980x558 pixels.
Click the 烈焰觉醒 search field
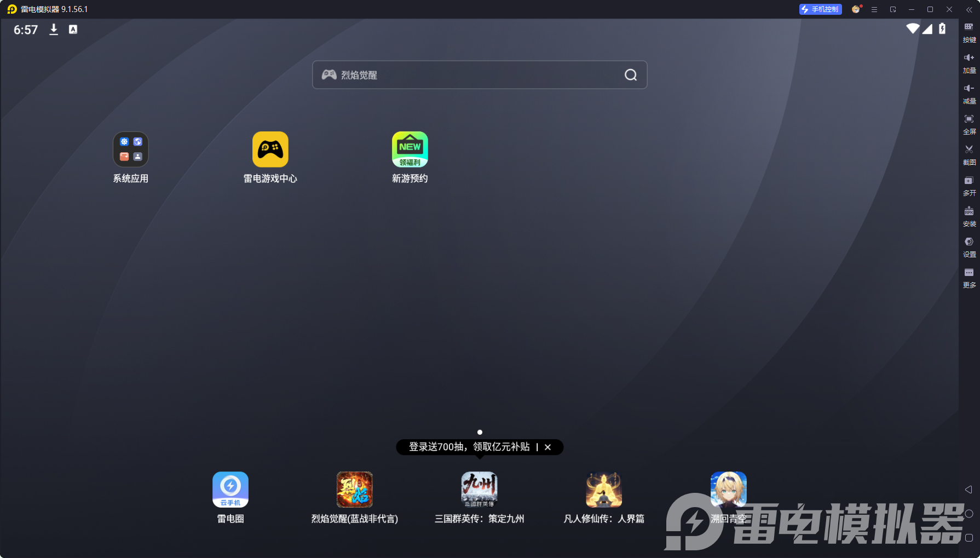pos(480,75)
